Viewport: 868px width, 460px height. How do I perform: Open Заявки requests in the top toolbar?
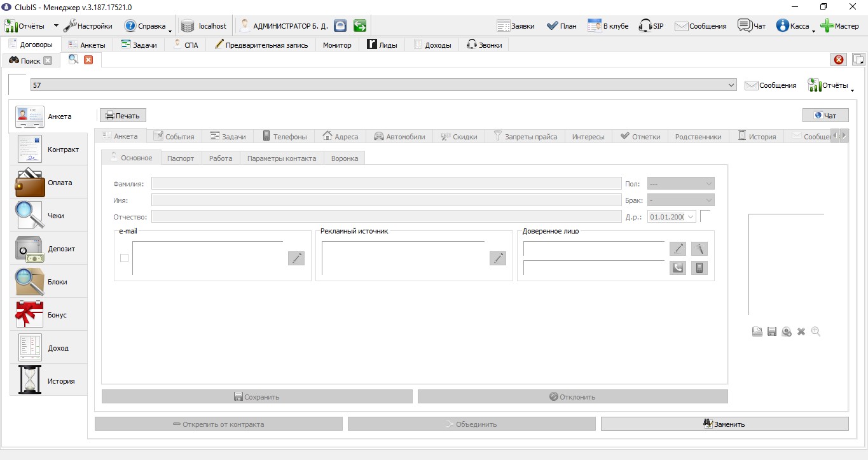pos(516,26)
